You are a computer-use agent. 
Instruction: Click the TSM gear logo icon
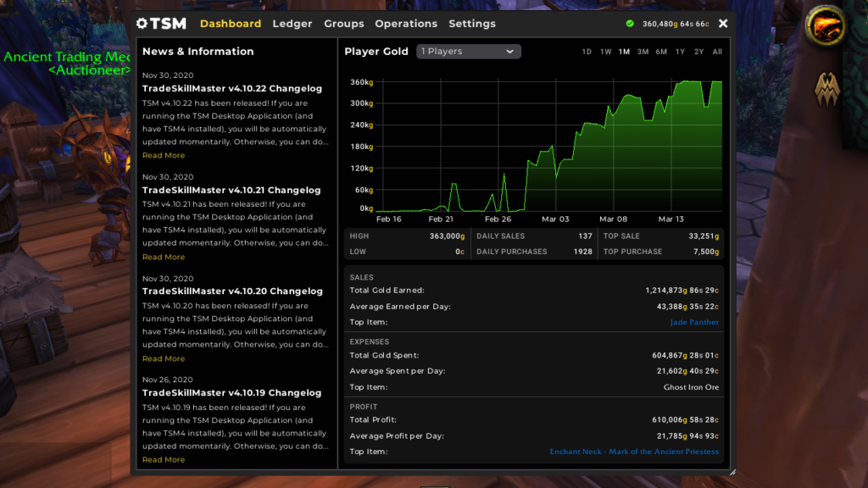(142, 23)
